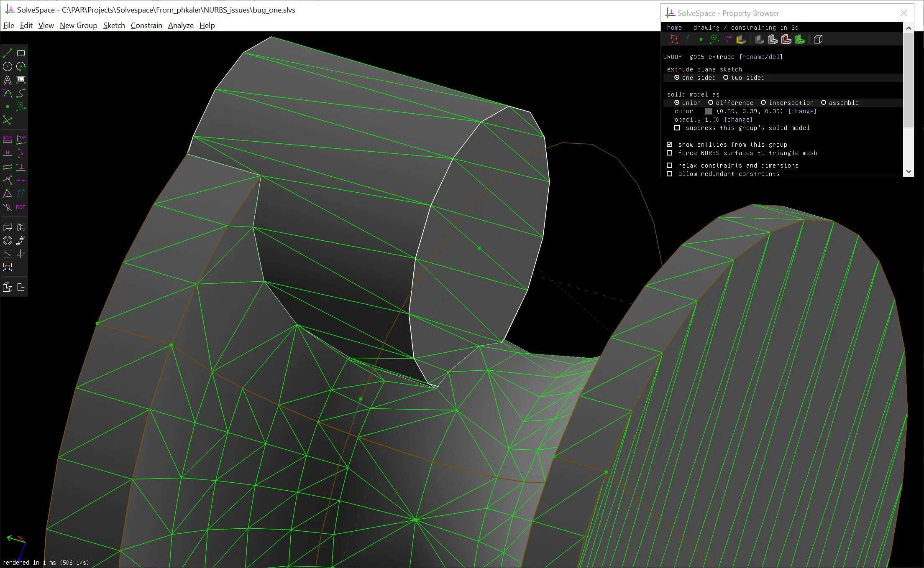Create new extrude group icon
Screen dimensions: 924x568
(8, 227)
